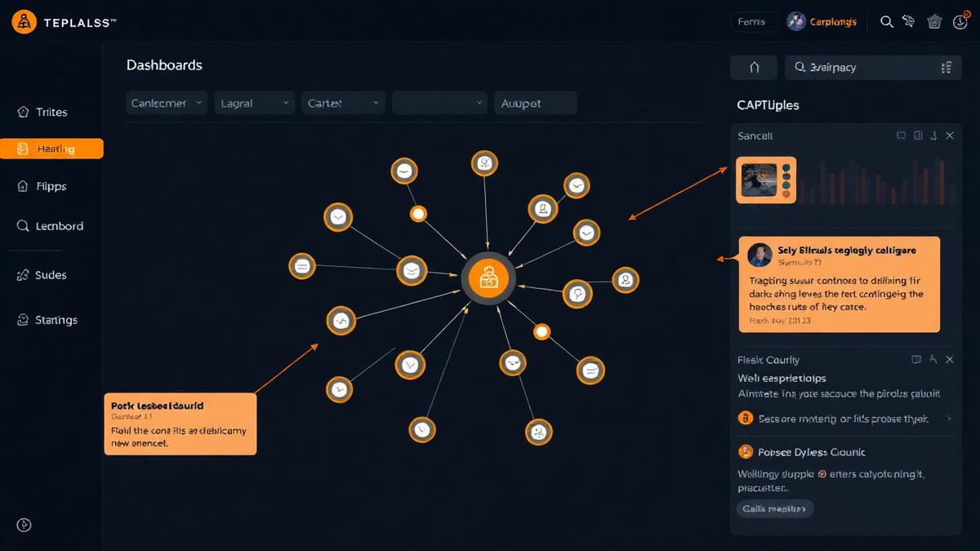Viewport: 980px width, 551px height.
Task: Open the header search magnifier icon
Action: click(x=887, y=22)
